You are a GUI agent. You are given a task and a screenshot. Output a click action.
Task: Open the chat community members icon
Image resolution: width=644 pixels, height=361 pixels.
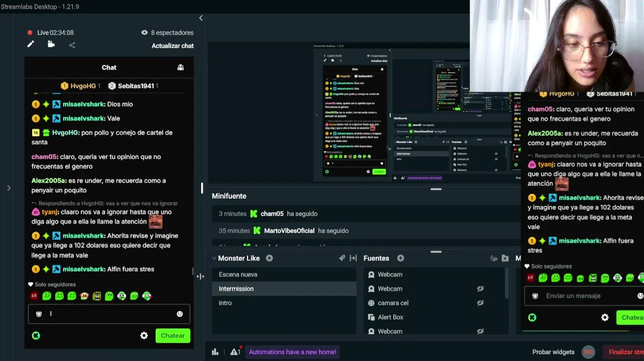181,68
